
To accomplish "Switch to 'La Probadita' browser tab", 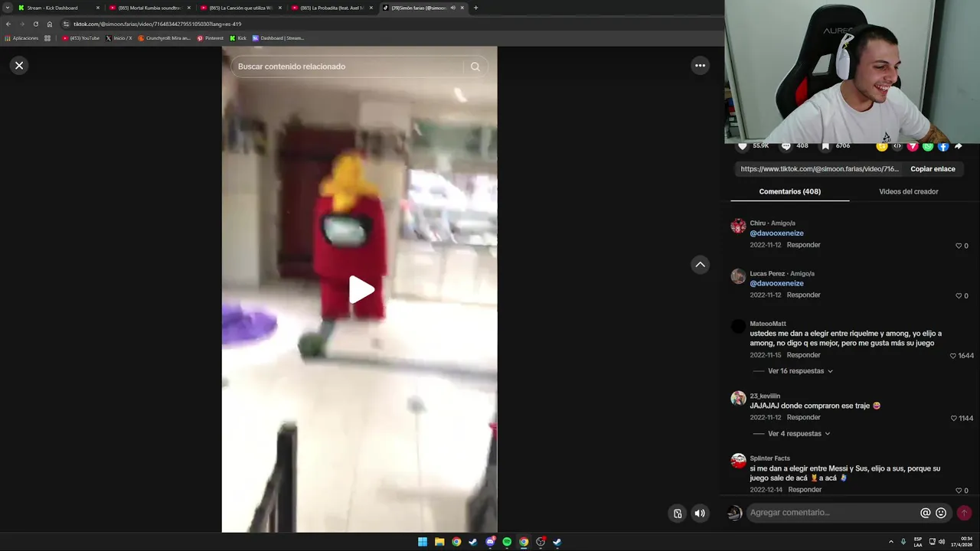I will pyautogui.click(x=332, y=8).
